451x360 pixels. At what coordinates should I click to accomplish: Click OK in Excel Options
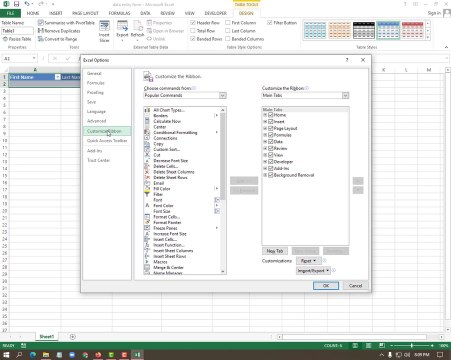pos(326,286)
